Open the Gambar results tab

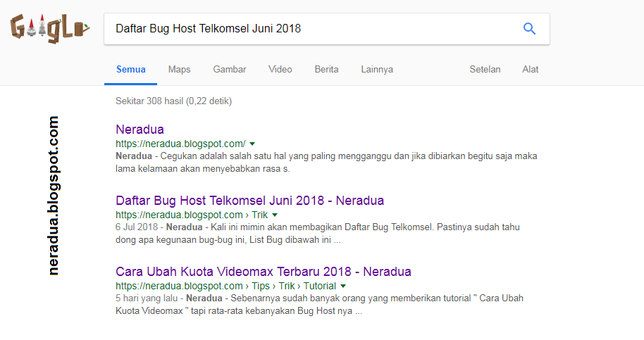(x=230, y=69)
